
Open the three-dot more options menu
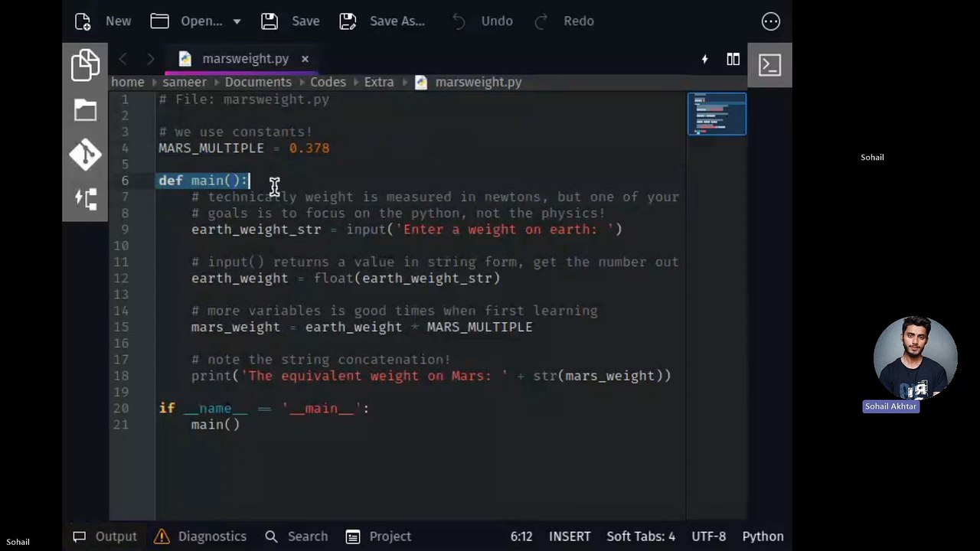pos(771,21)
